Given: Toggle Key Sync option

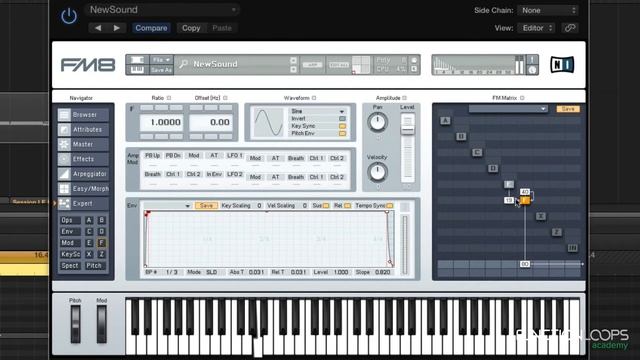Looking at the screenshot, I should 342,126.
